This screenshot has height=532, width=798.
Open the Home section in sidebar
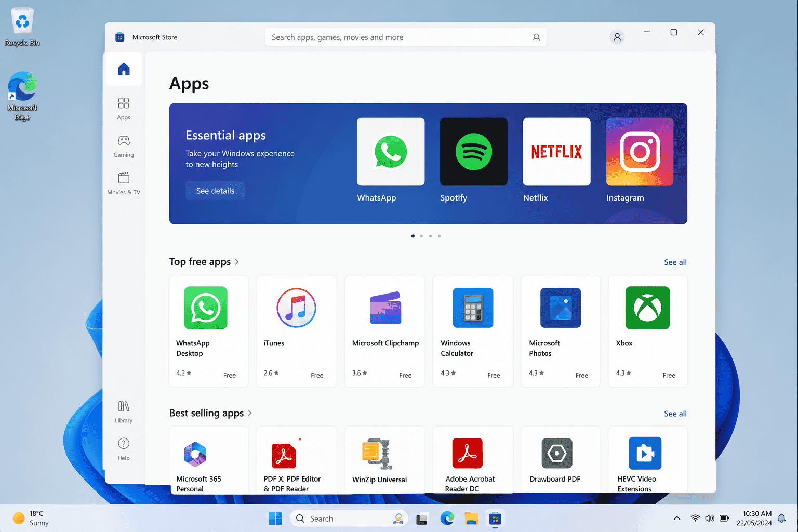click(124, 69)
